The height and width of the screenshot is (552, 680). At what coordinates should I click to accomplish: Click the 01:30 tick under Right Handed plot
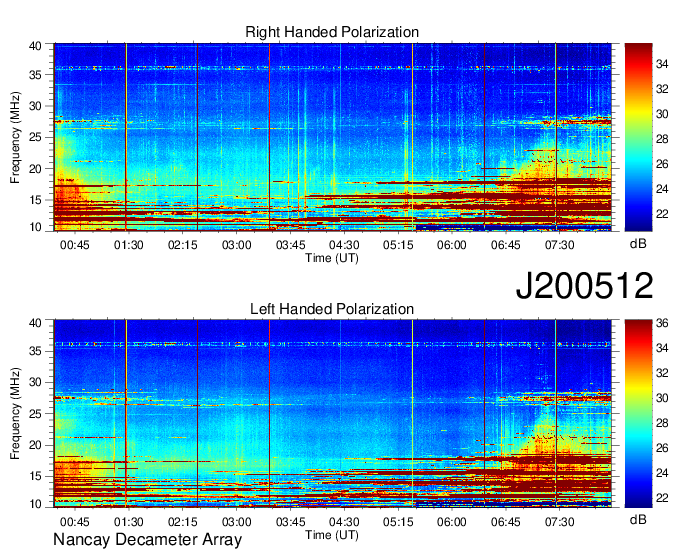click(x=129, y=245)
